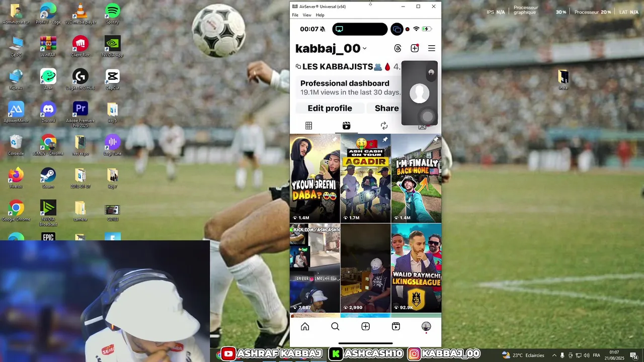Open Instagram Search

click(x=335, y=327)
